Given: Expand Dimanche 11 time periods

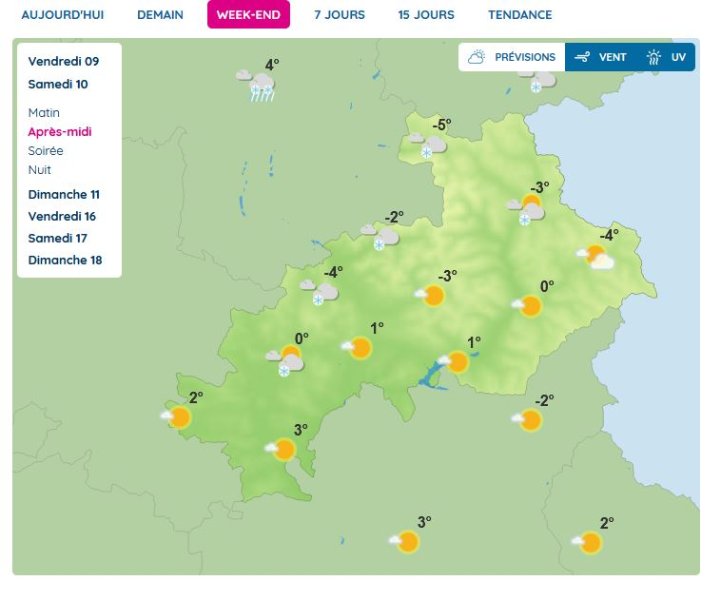Looking at the screenshot, I should 64,194.
